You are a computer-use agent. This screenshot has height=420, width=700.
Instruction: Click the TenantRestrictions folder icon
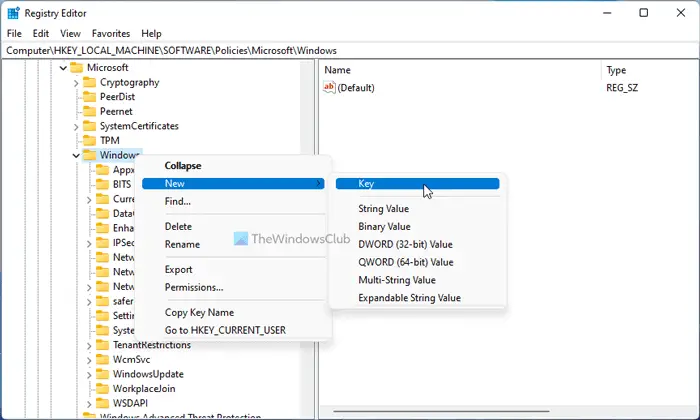pos(103,345)
